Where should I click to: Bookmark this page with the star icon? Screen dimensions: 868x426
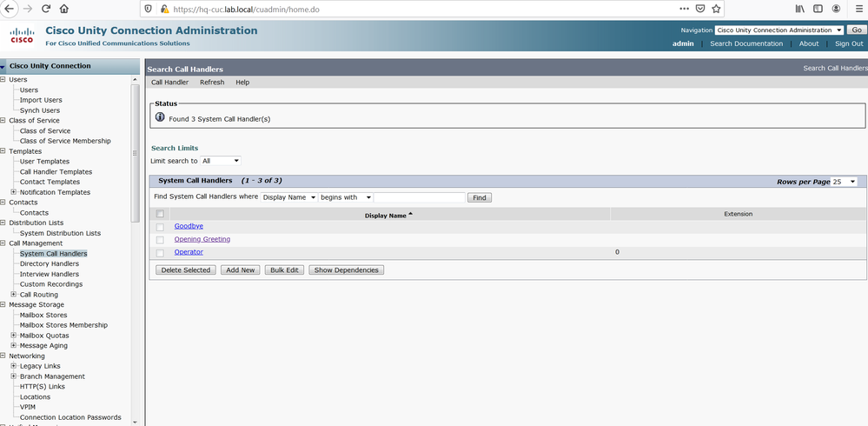pos(716,9)
